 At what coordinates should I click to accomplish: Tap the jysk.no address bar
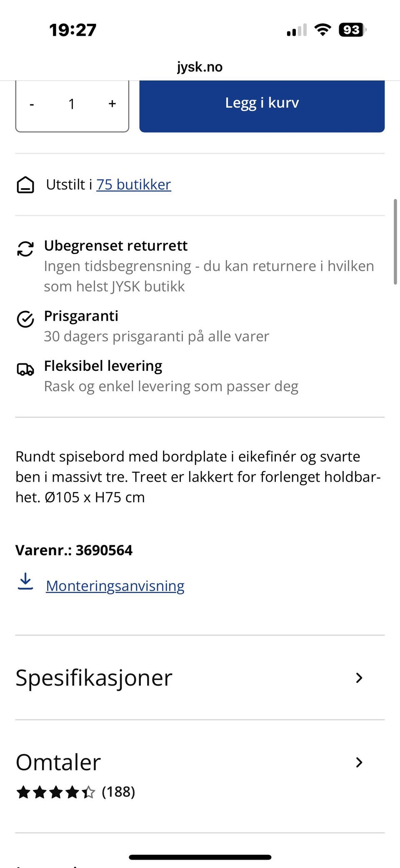coord(200,67)
